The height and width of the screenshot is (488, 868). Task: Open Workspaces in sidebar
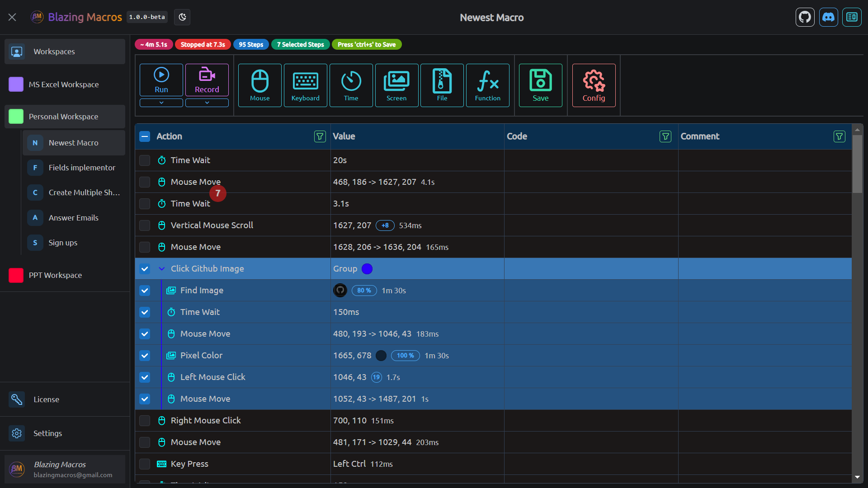(x=65, y=52)
